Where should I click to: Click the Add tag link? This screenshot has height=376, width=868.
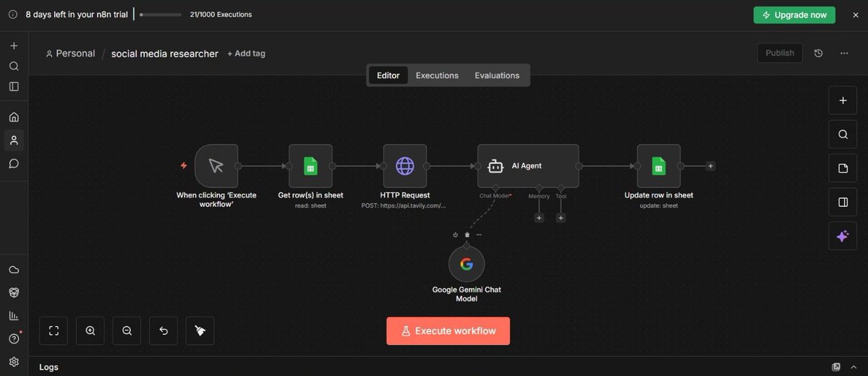246,54
